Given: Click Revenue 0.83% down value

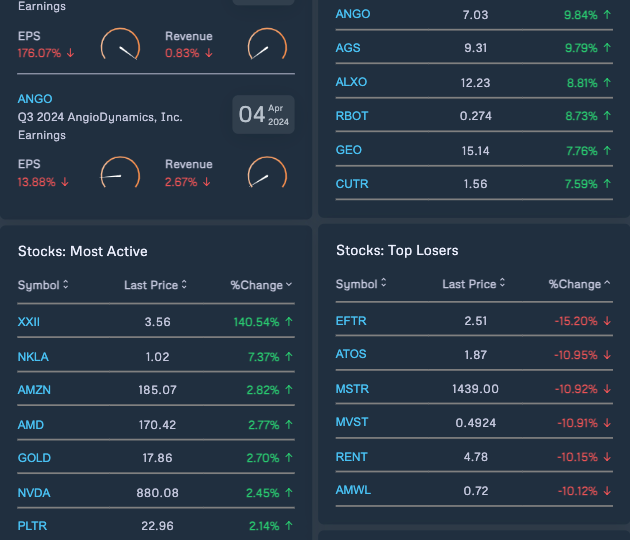Looking at the screenshot, I should pos(189,53).
